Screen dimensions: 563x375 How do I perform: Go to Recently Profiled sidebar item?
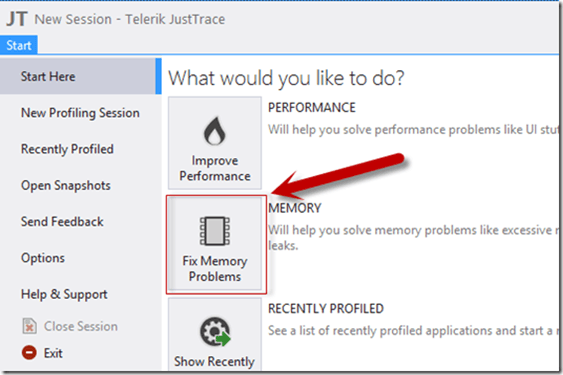(x=67, y=149)
